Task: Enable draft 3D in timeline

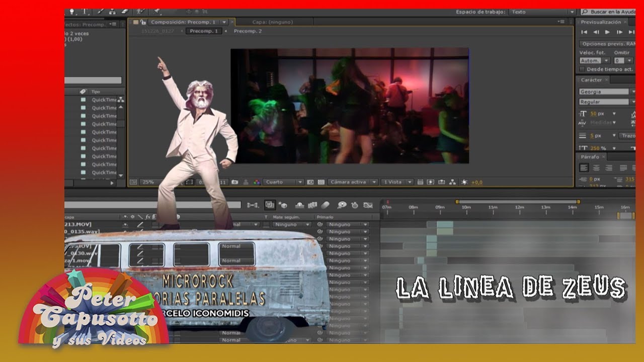Action: coord(283,205)
